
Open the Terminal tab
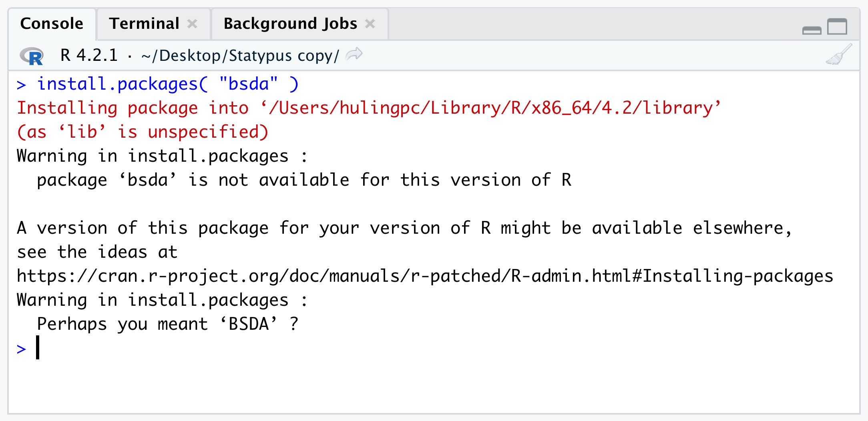pyautogui.click(x=144, y=24)
